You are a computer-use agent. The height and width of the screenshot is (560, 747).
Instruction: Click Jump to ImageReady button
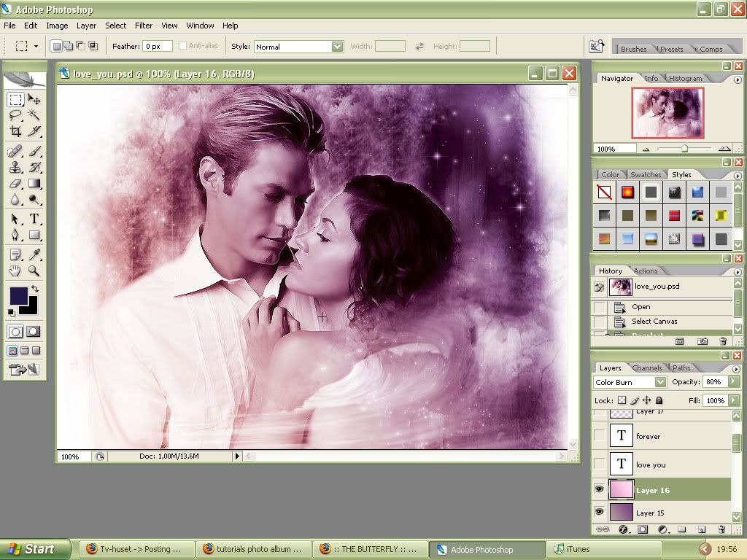24,369
